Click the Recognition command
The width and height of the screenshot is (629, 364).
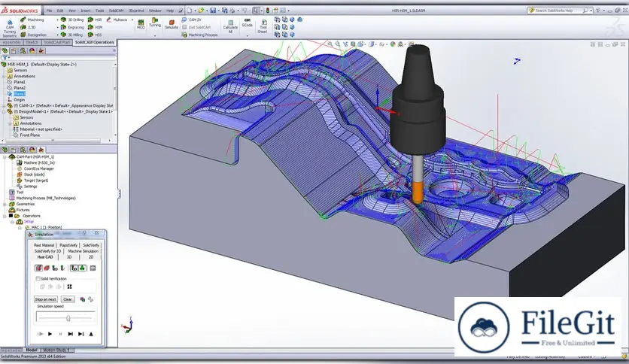(x=33, y=35)
